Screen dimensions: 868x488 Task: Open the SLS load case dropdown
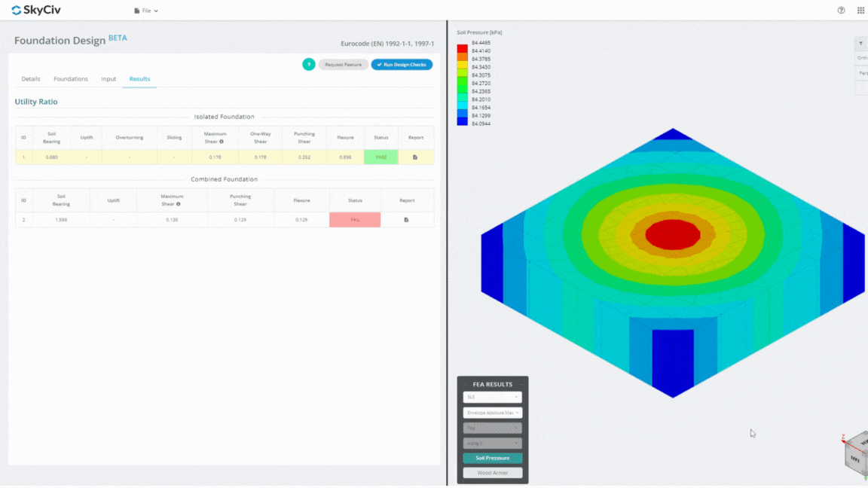[x=492, y=397]
